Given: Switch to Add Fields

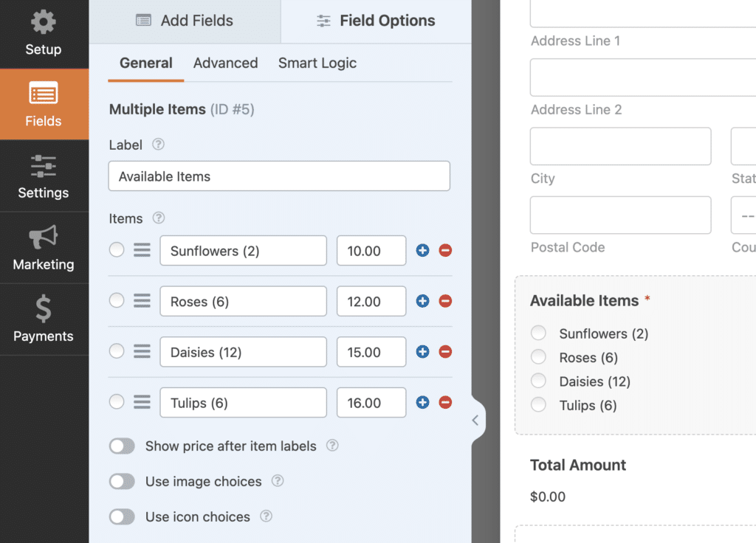Looking at the screenshot, I should tap(184, 21).
